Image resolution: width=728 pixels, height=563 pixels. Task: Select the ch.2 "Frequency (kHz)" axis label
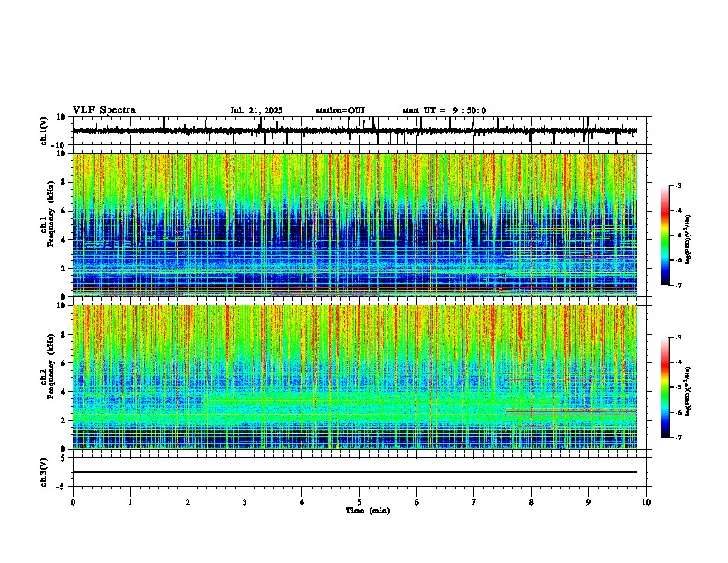[x=51, y=368]
